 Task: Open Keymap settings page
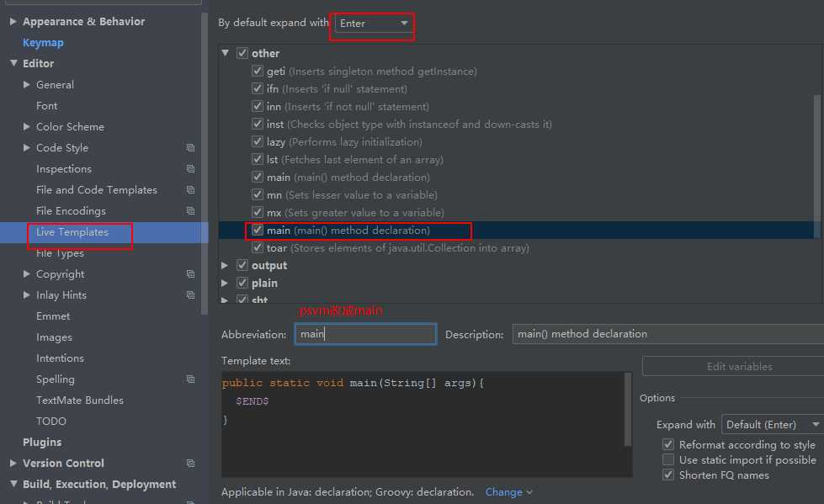pyautogui.click(x=43, y=43)
